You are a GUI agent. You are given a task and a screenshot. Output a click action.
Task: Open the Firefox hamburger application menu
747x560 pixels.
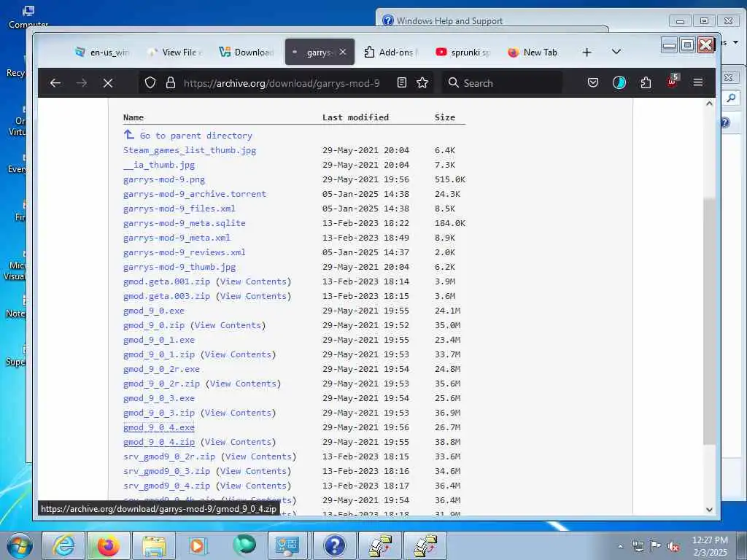[x=698, y=83]
